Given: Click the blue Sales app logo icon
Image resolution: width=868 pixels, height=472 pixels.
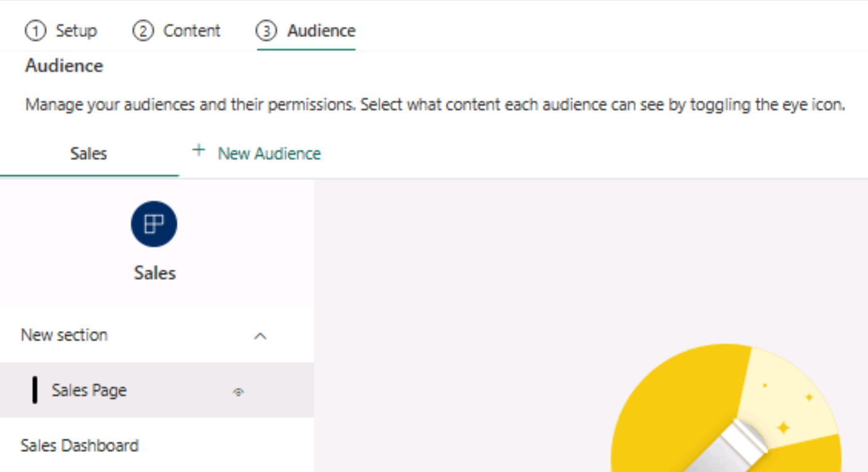Looking at the screenshot, I should click(x=154, y=224).
